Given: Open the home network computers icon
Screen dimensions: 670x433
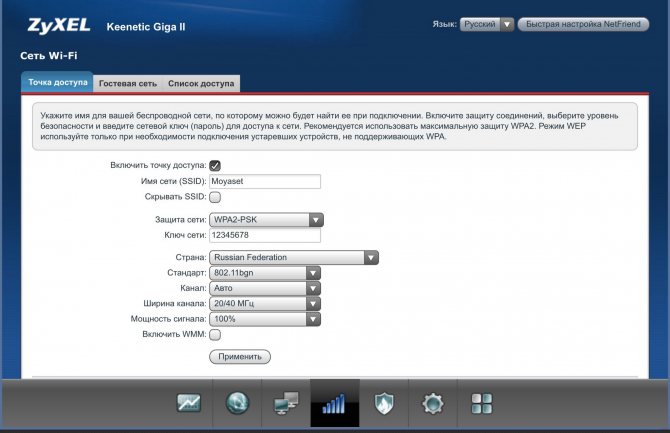Looking at the screenshot, I should tap(286, 403).
